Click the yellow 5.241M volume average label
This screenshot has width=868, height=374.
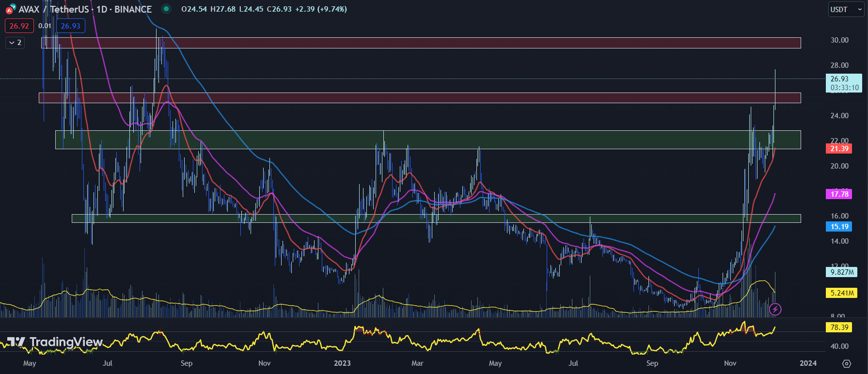[841, 293]
